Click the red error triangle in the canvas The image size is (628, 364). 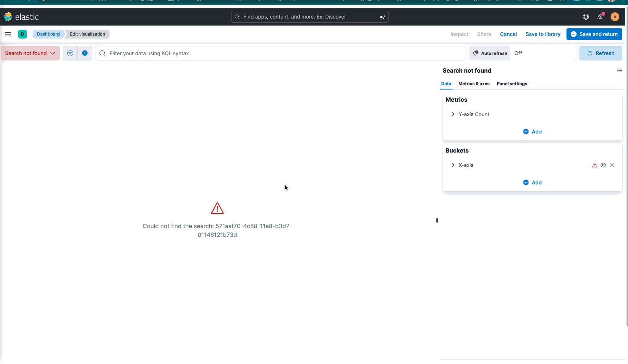217,208
